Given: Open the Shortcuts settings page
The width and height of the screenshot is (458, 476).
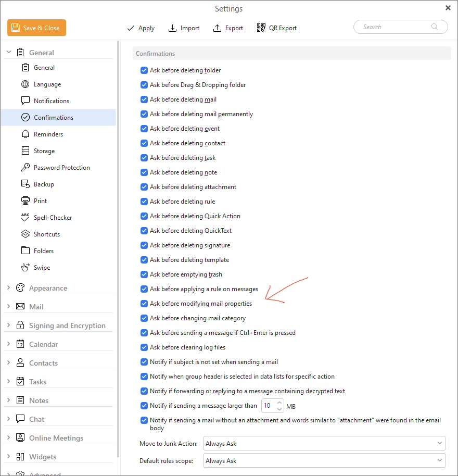Looking at the screenshot, I should [x=46, y=234].
